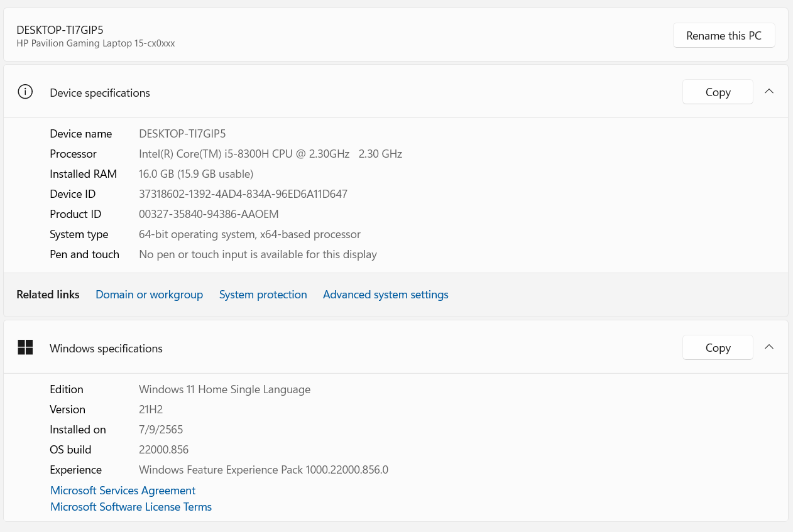Open the System protection link

(263, 295)
